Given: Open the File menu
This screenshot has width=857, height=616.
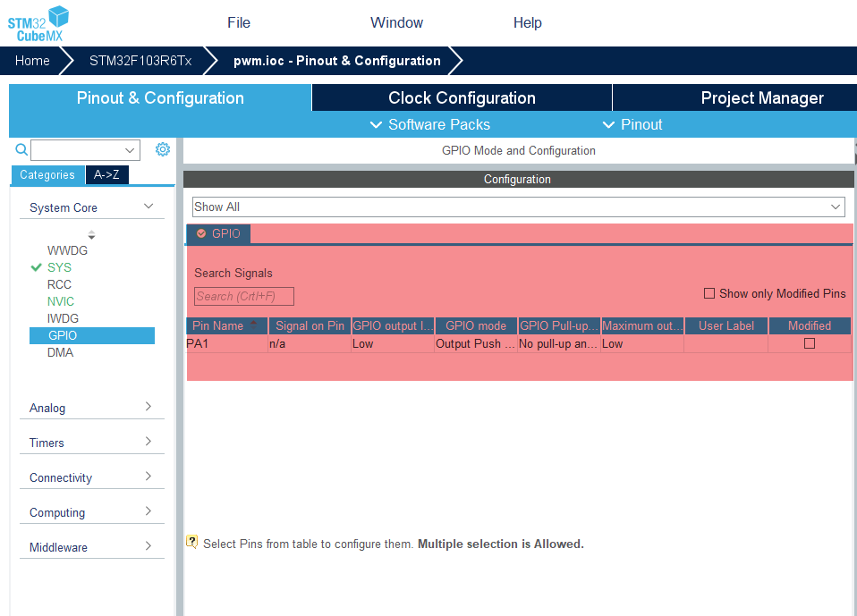Looking at the screenshot, I should 239,23.
